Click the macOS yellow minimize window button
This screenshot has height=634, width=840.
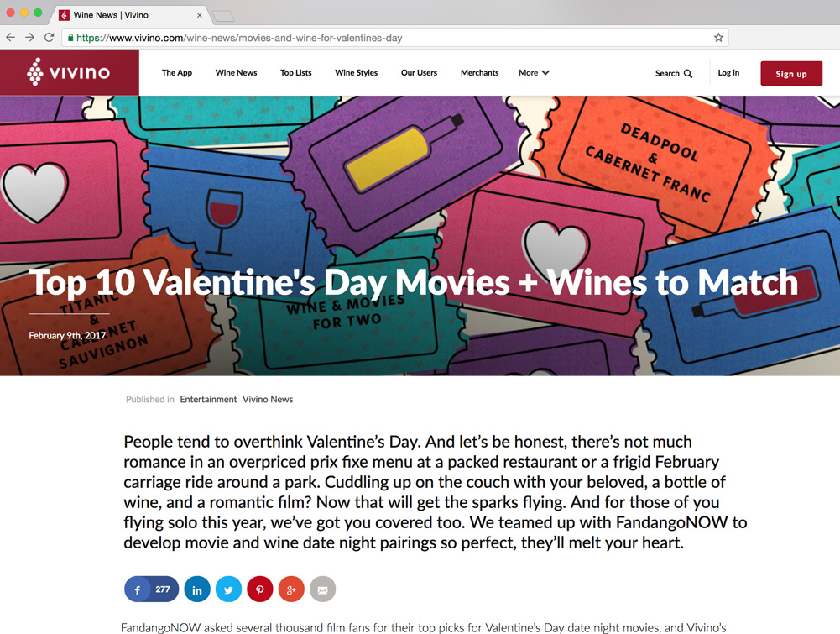coord(24,13)
